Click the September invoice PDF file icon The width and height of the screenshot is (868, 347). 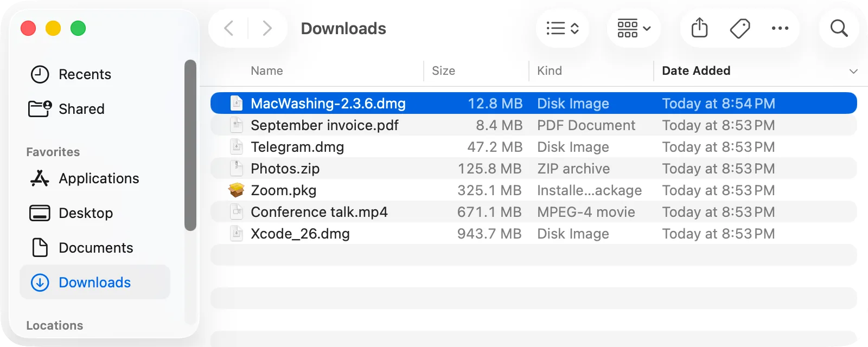[x=237, y=125]
